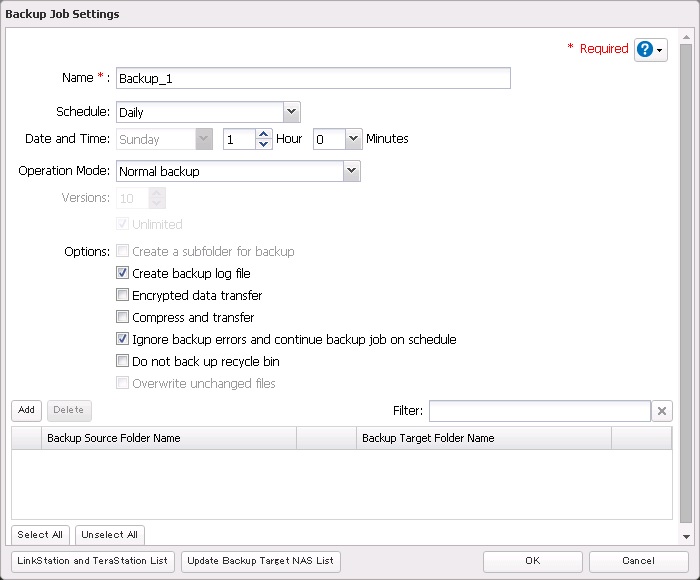Open the Operation Mode dropdown
This screenshot has width=700, height=580.
[x=238, y=171]
